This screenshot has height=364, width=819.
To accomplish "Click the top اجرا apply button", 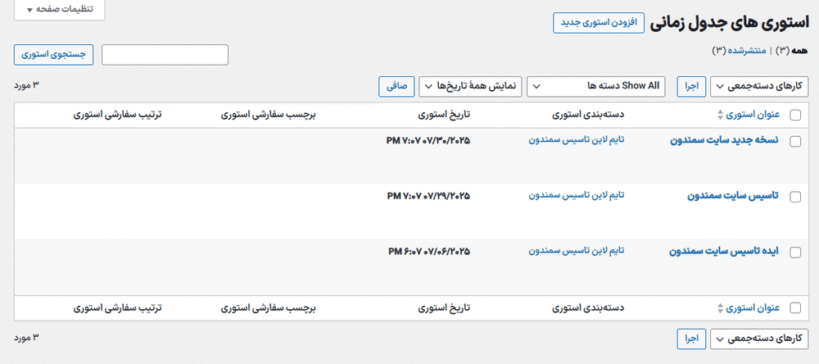I will click(692, 87).
